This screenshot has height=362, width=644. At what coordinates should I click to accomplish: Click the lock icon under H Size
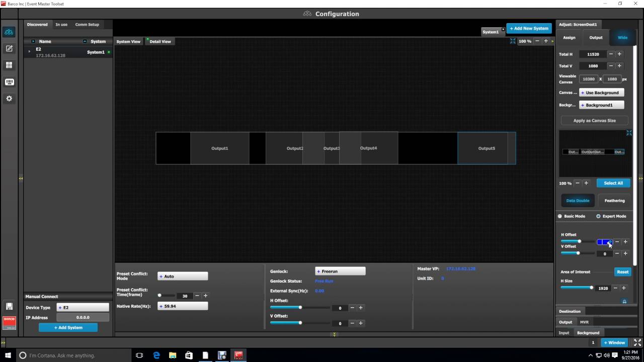624,302
